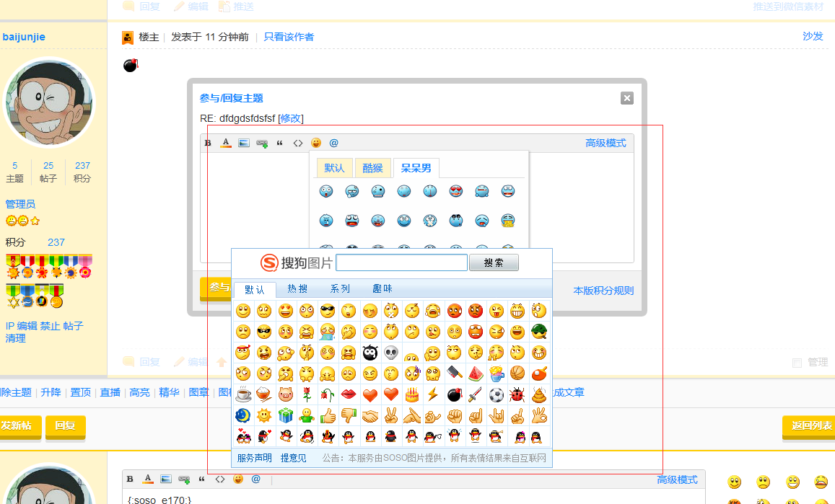Screen dimensions: 835x504
Task: Pick the ladybug emoticon
Action: tap(517, 394)
